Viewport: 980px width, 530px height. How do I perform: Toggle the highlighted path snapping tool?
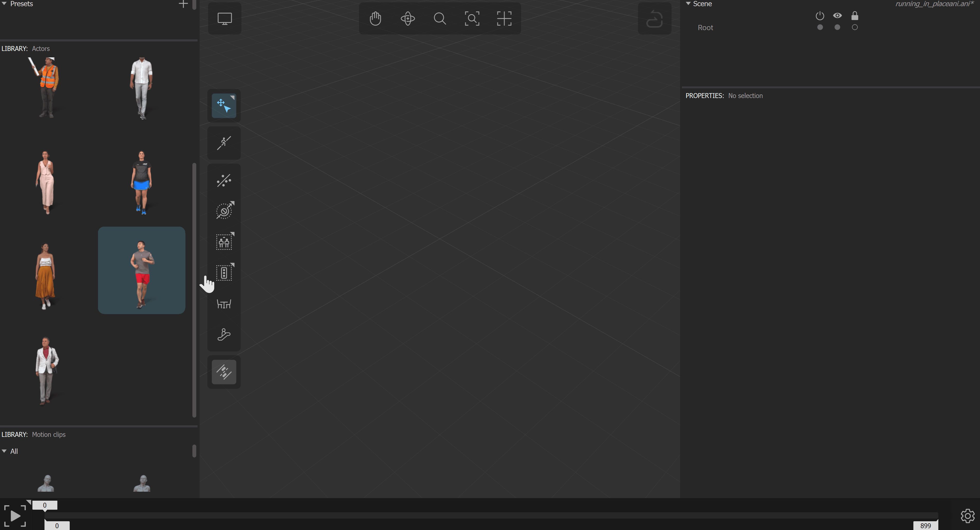click(224, 372)
